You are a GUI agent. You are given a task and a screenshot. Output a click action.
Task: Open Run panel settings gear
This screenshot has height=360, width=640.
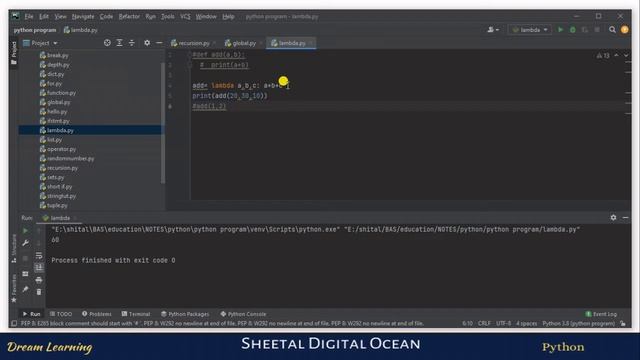[613, 218]
